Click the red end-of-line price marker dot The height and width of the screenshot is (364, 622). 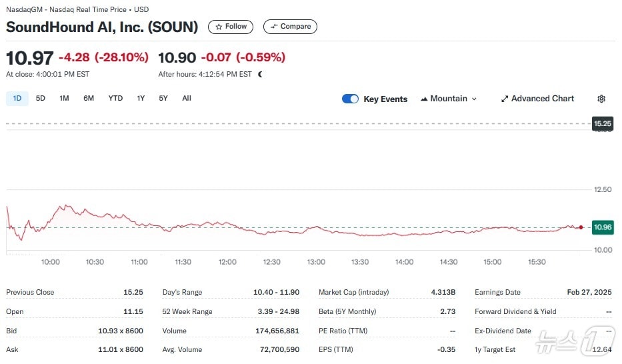(581, 227)
